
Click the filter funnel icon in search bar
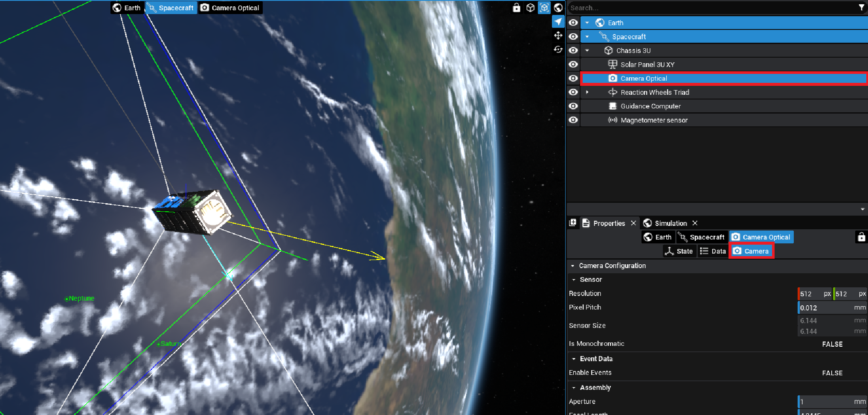[861, 8]
